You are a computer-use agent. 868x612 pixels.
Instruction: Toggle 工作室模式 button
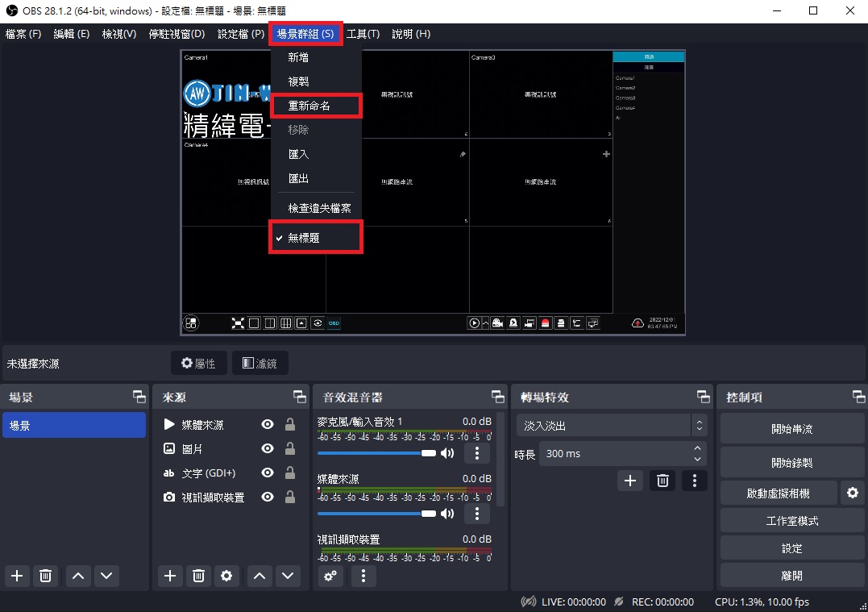(x=792, y=521)
